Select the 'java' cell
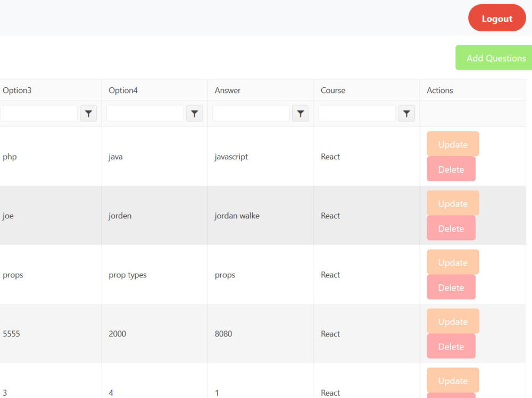 [155, 156]
